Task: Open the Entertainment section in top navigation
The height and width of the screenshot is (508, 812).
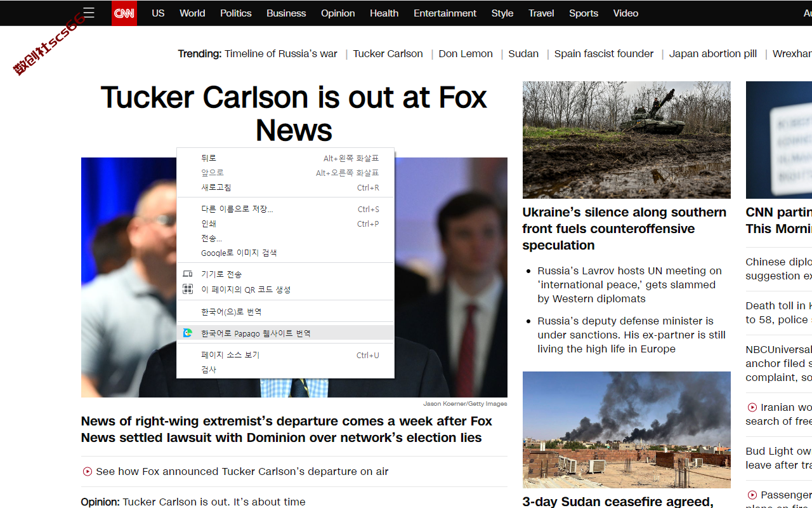Action: pos(445,13)
